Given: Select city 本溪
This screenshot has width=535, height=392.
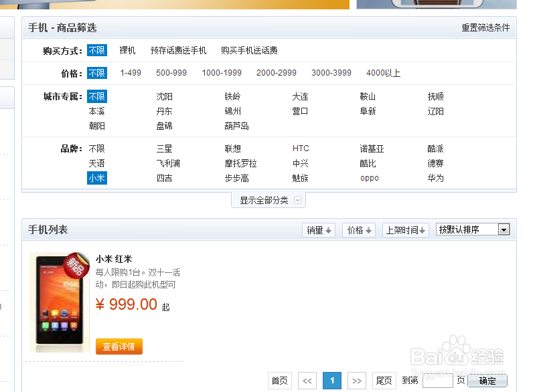Looking at the screenshot, I should [97, 111].
